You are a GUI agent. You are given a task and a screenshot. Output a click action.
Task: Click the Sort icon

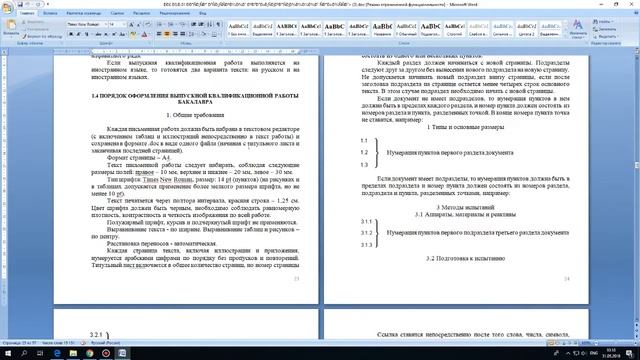(210, 24)
